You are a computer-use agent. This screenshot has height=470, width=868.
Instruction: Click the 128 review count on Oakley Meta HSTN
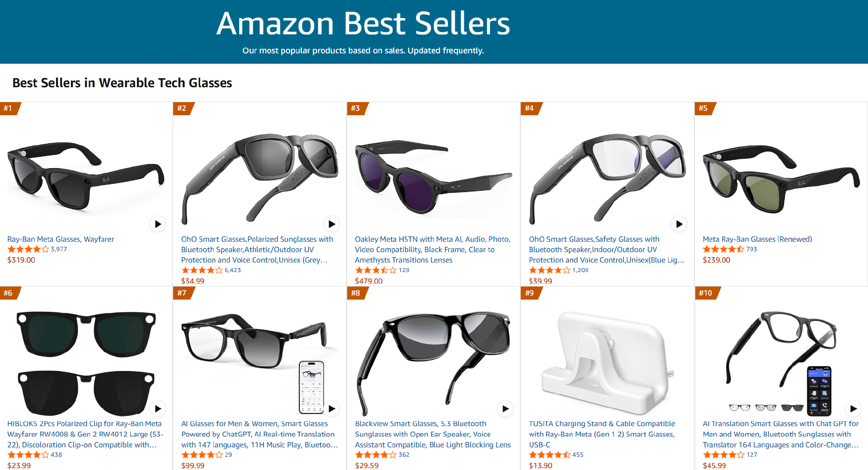click(x=404, y=270)
